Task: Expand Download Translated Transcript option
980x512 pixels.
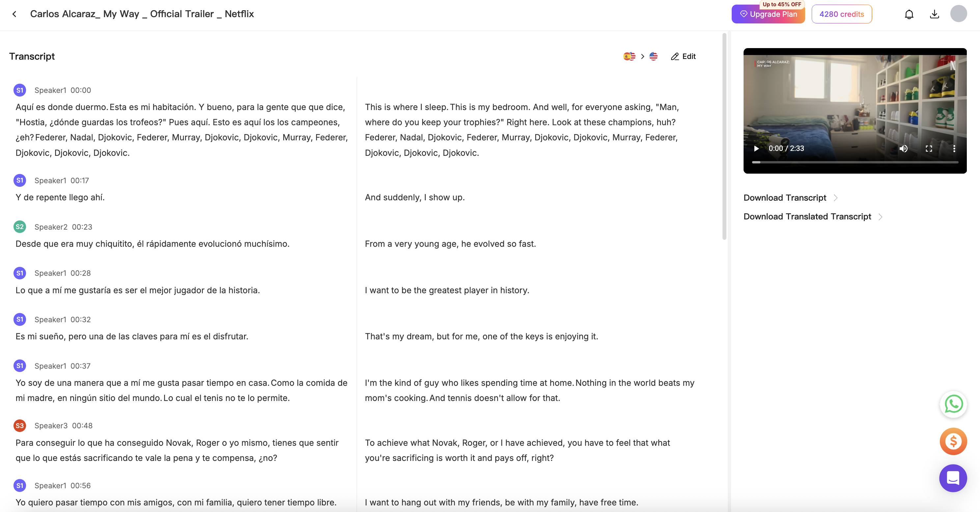Action: [813, 216]
